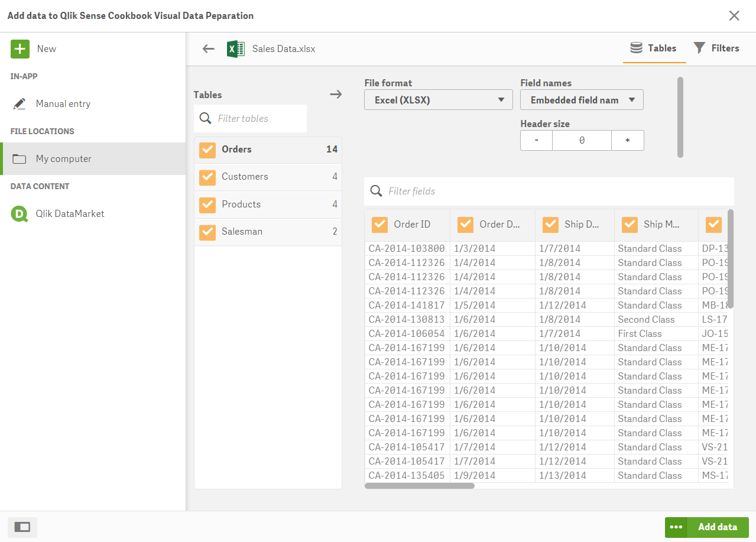Click the Order ID column header
The height and width of the screenshot is (542, 756).
(x=407, y=225)
